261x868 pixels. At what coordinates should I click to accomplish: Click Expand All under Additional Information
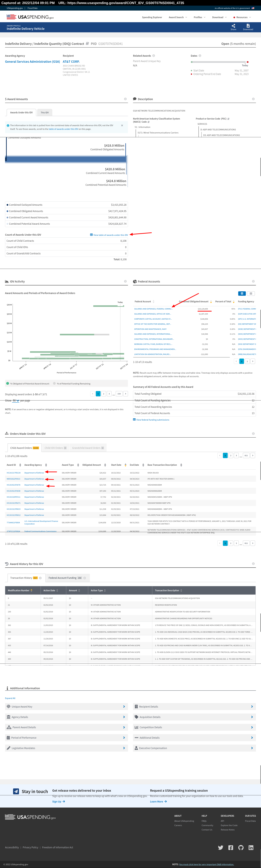10,698
